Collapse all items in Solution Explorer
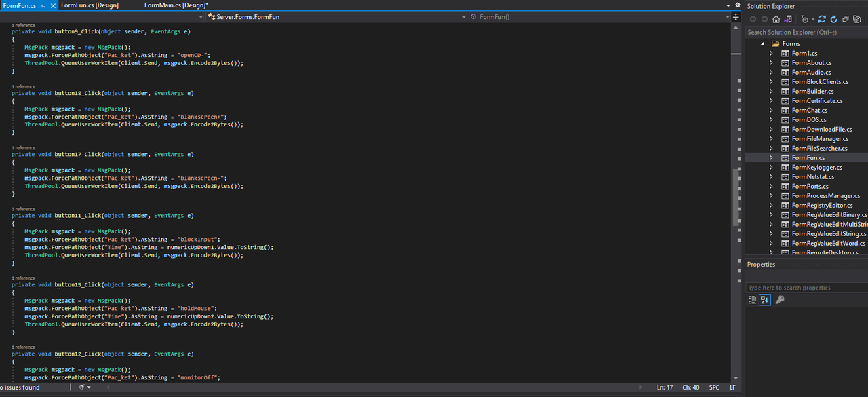Viewport: 868px width, 397px height. (x=844, y=19)
